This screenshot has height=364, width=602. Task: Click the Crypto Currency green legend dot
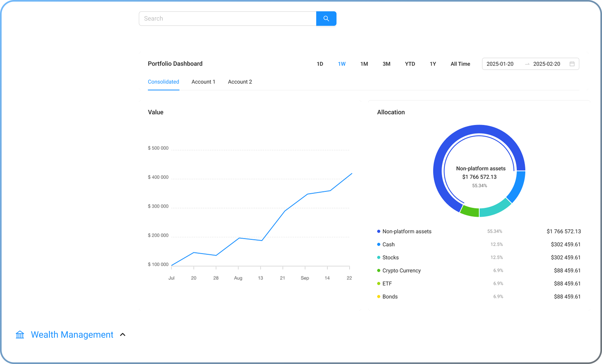378,270
